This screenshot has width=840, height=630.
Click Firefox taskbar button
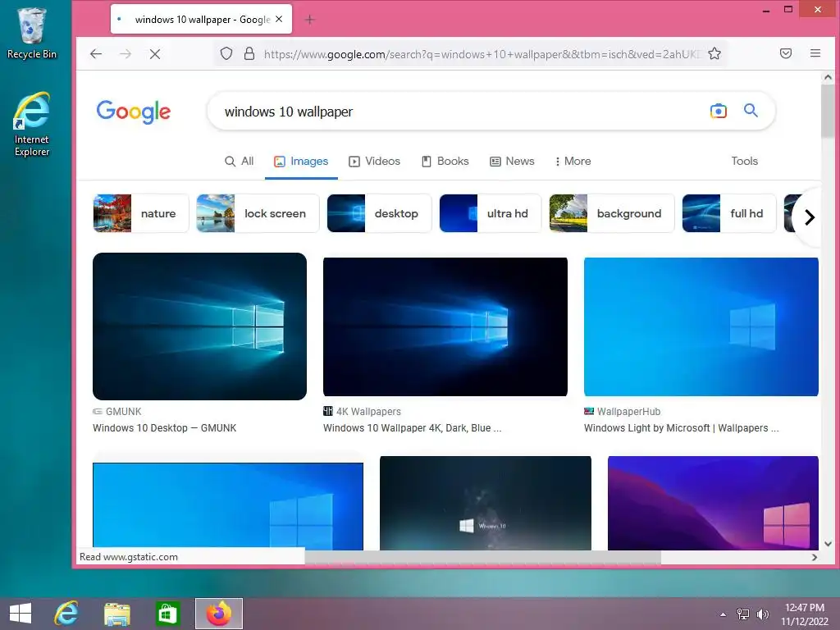218,614
